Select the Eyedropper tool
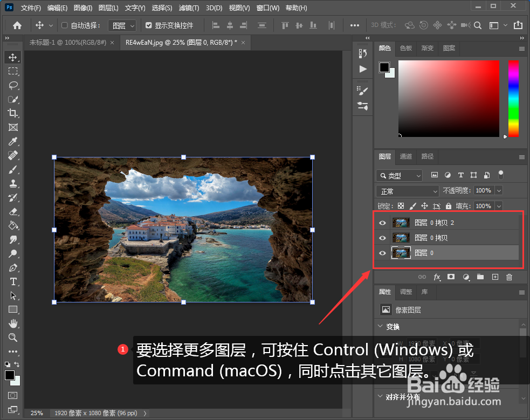530x420 pixels. point(13,141)
